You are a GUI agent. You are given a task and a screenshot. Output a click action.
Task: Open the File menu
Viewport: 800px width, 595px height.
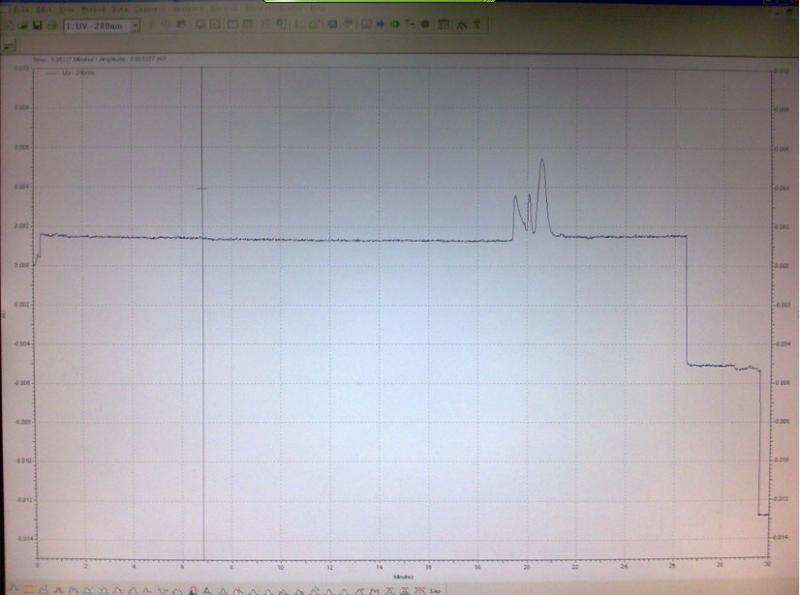20,10
